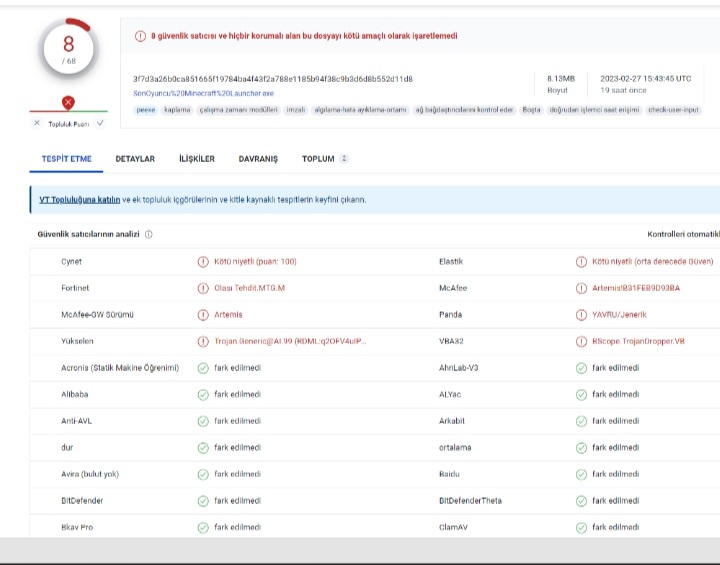720x565 pixels.
Task: Click the ağ bağdaştırıcılarını kontrol eder tag
Action: coord(464,110)
